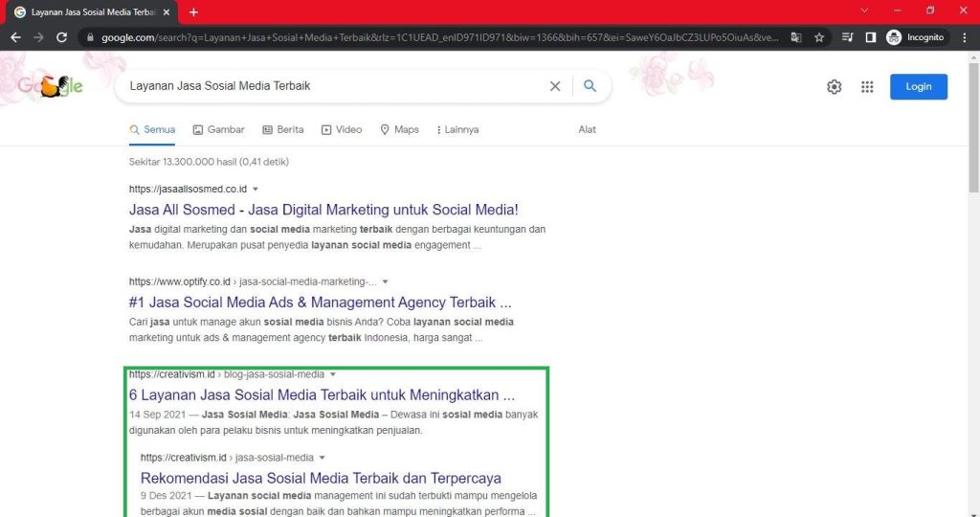The height and width of the screenshot is (517, 980).
Task: Toggle the browser side panel icon
Action: click(871, 37)
